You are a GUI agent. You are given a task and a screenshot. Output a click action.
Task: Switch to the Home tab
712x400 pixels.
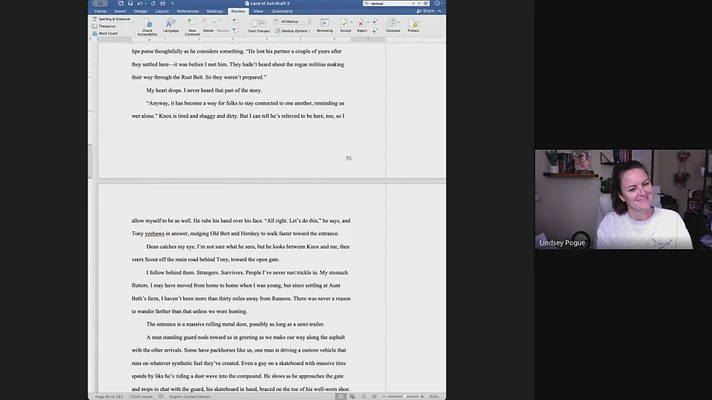coord(100,11)
